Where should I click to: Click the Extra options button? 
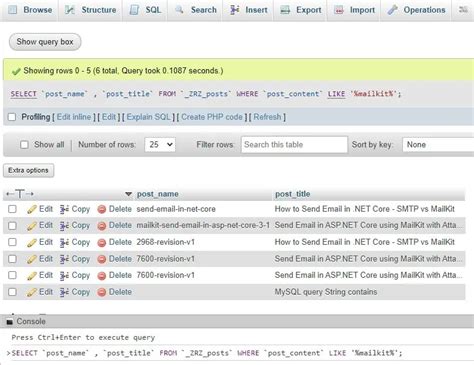pos(28,170)
